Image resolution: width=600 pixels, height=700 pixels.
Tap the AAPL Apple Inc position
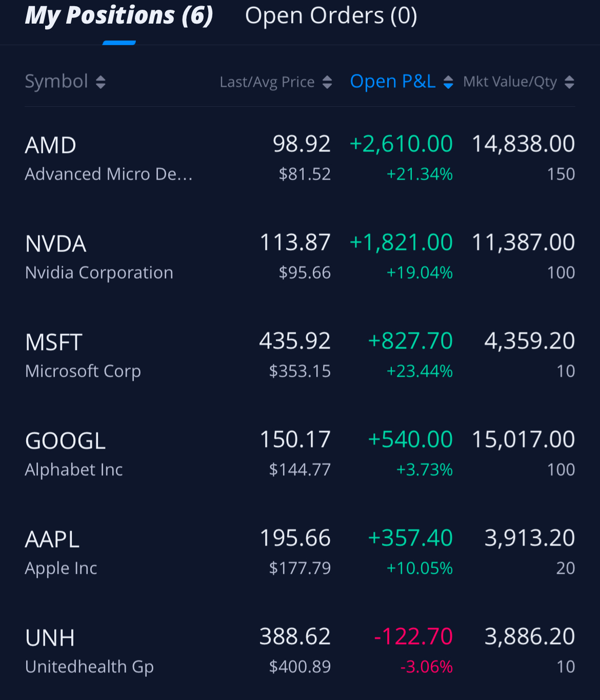300,552
